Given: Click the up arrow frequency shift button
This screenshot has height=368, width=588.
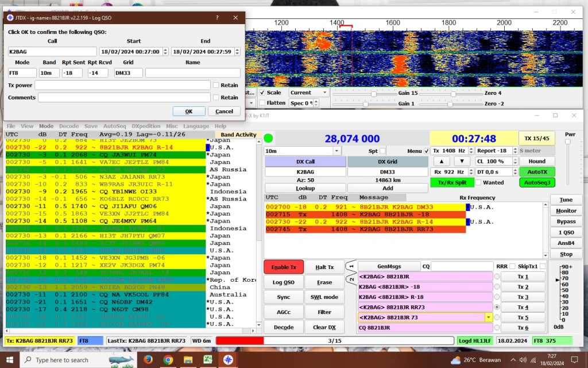Looking at the screenshot, I should [x=441, y=162].
